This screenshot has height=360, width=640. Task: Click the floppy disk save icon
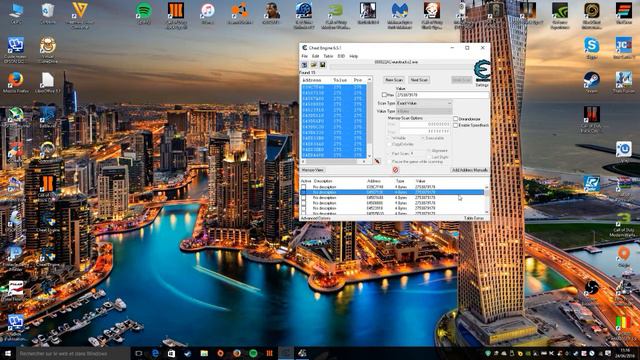[x=322, y=65]
